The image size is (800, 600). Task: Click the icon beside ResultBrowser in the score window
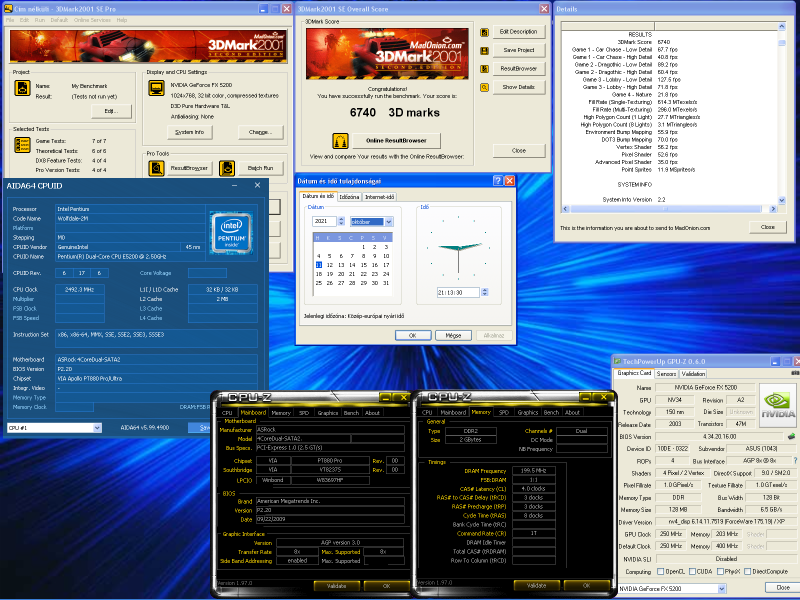pos(484,69)
